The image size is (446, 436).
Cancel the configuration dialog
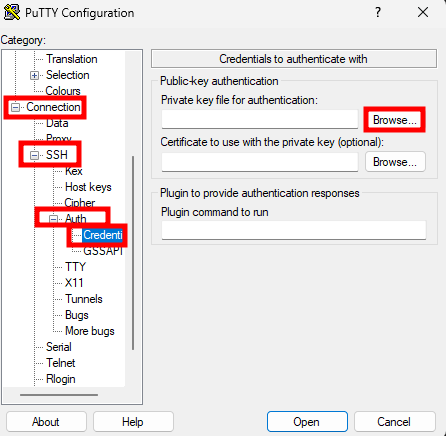coord(395,422)
